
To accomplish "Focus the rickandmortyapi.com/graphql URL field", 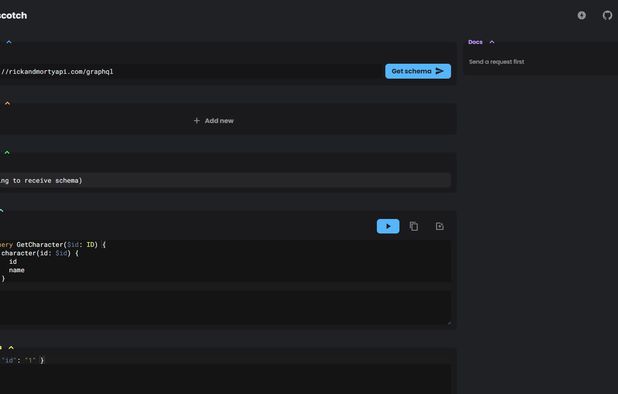I will (191, 72).
